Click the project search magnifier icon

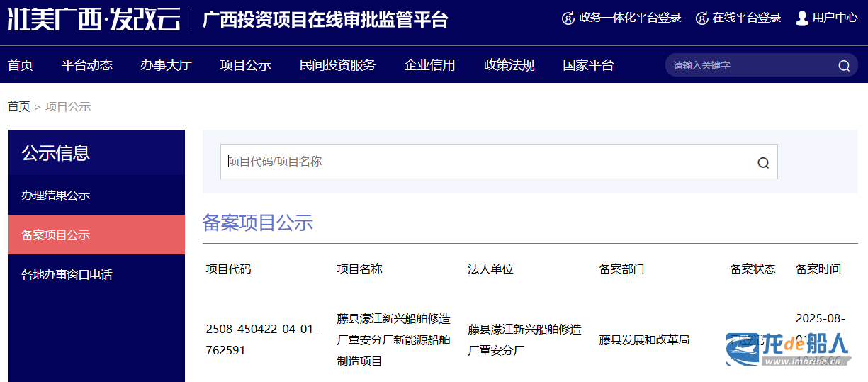pyautogui.click(x=763, y=162)
